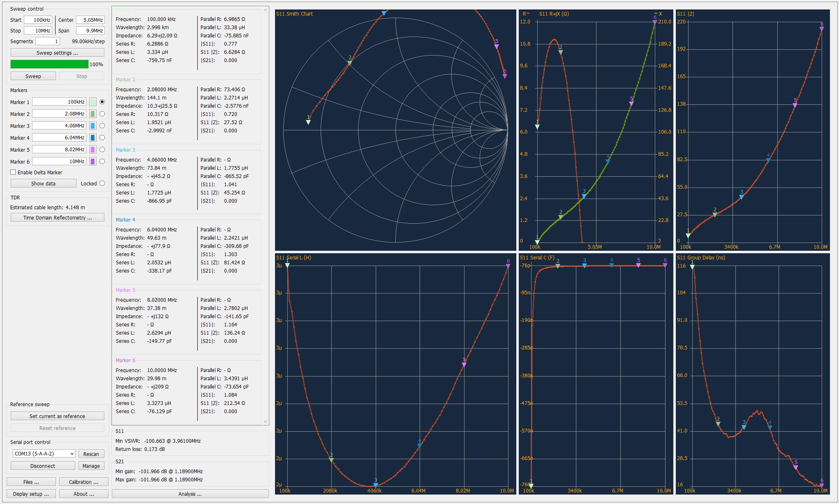
Task: Click marker 2 on the Serial C chart
Action: (x=558, y=265)
